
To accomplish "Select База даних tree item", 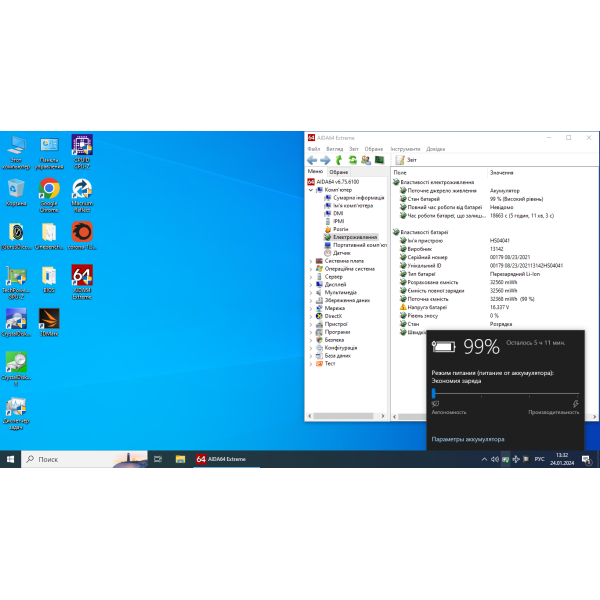I will point(333,356).
